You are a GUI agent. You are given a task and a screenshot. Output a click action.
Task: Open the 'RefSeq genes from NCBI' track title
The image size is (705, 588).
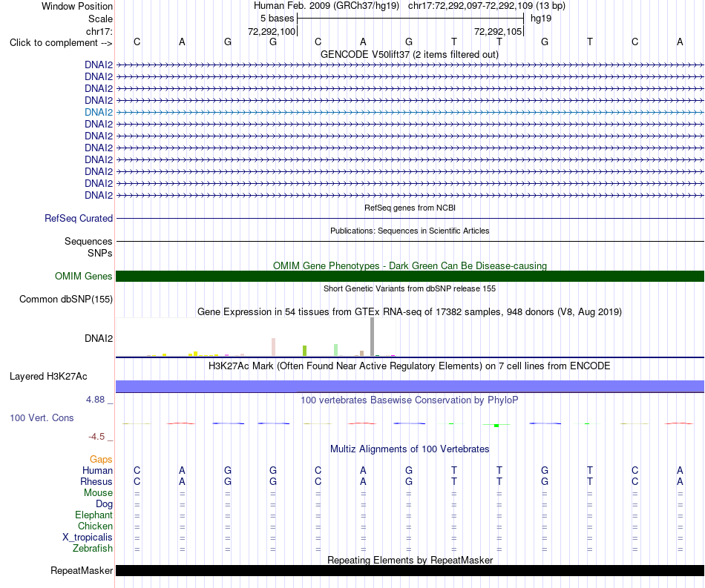410,208
